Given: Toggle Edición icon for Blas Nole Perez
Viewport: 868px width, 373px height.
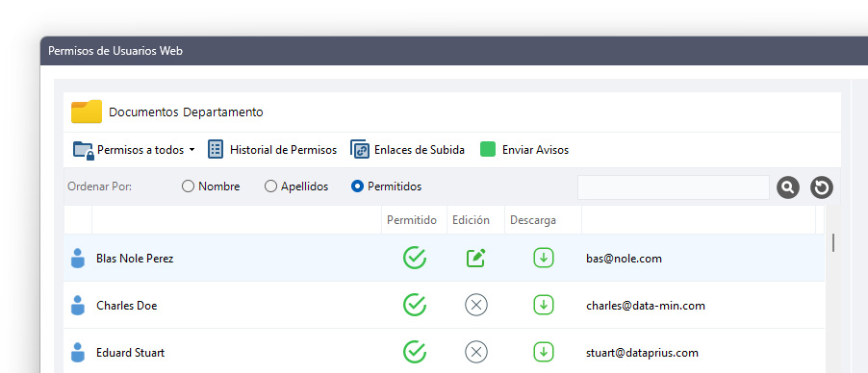Looking at the screenshot, I should click(x=475, y=258).
